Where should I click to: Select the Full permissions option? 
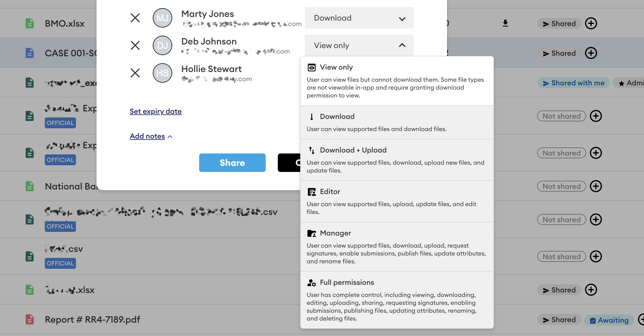[397, 300]
